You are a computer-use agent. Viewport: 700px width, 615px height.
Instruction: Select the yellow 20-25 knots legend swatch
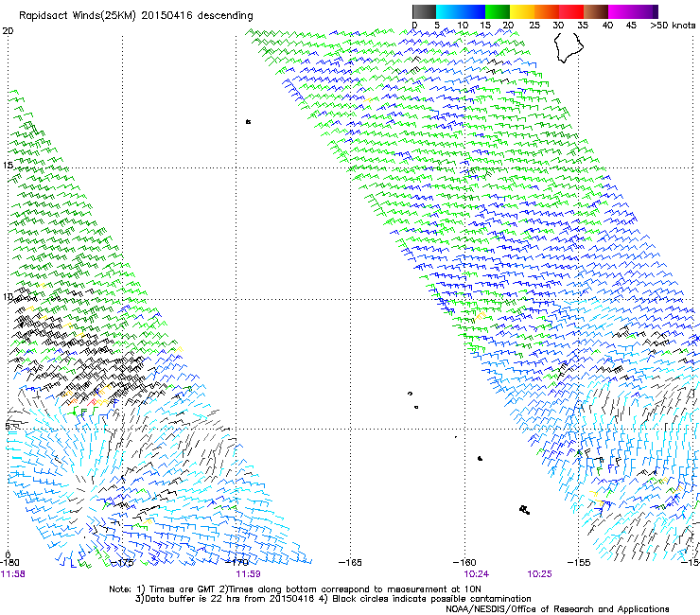(522, 11)
